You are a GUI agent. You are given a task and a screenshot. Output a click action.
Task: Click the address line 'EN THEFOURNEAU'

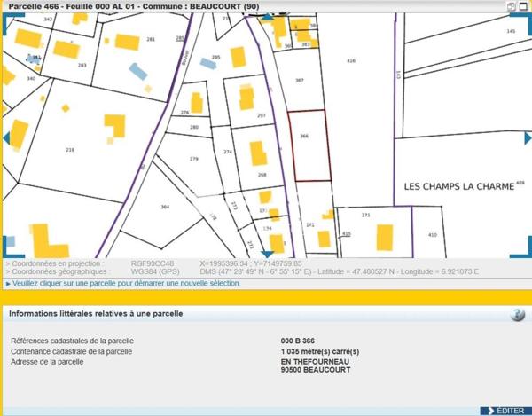[315, 362]
